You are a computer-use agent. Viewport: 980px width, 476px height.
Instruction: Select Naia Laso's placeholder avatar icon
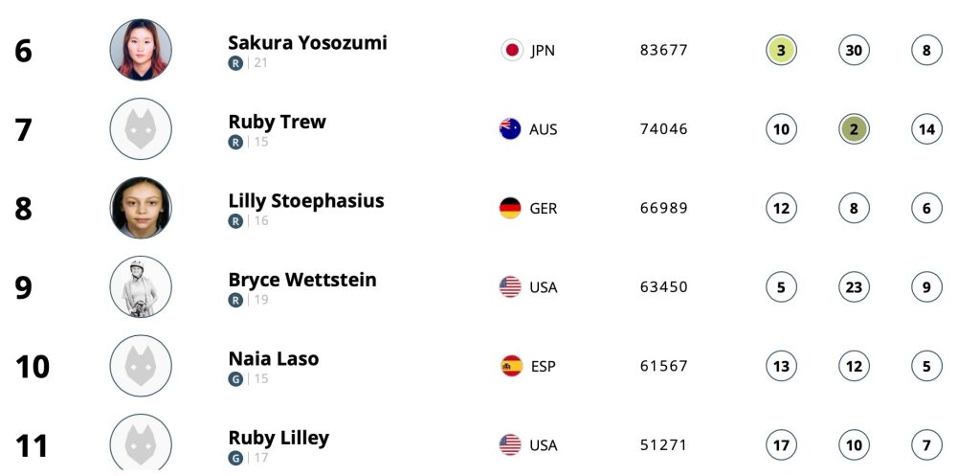(141, 366)
